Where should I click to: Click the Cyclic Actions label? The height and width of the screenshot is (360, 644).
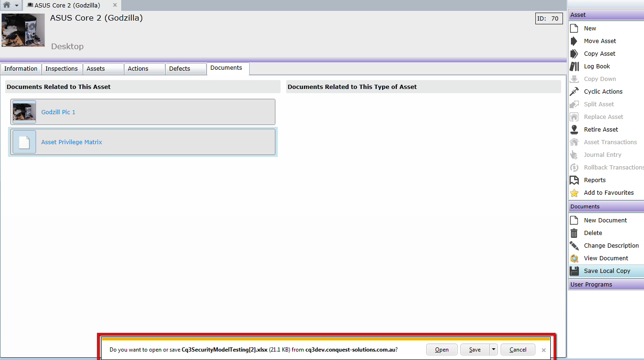click(x=603, y=91)
